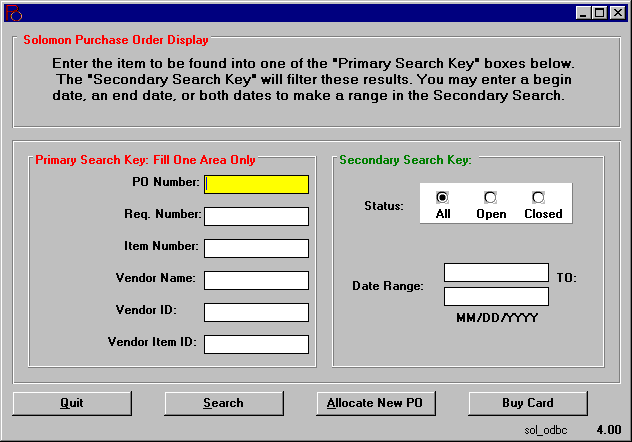Click the Vendor ID text field

coord(257,312)
